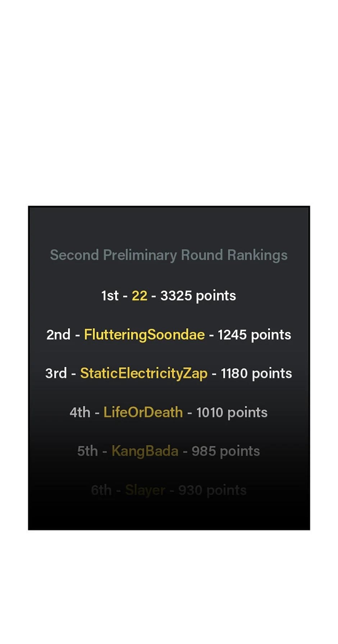Click the Second Preliminary Round Rankings heading

point(169,255)
